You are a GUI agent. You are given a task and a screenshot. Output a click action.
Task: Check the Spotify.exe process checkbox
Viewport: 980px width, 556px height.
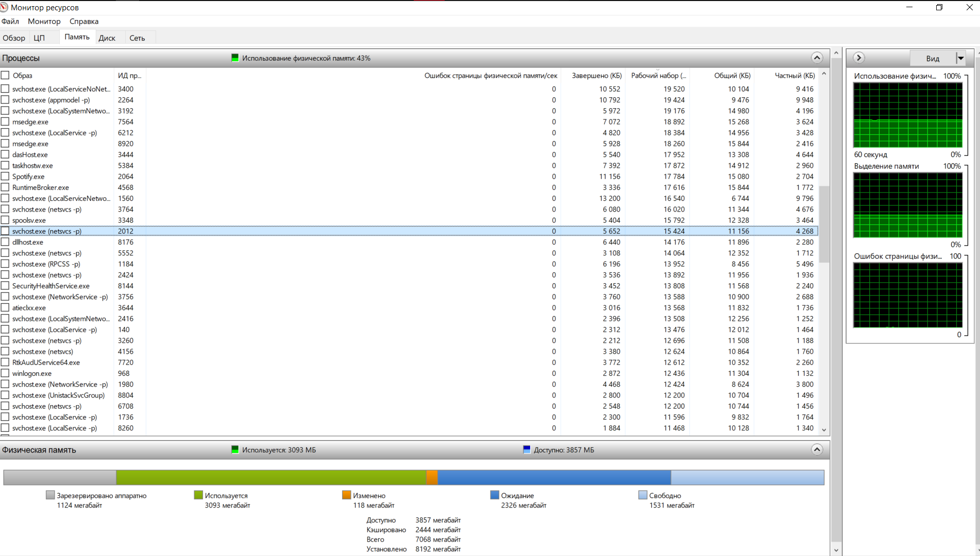click(5, 176)
